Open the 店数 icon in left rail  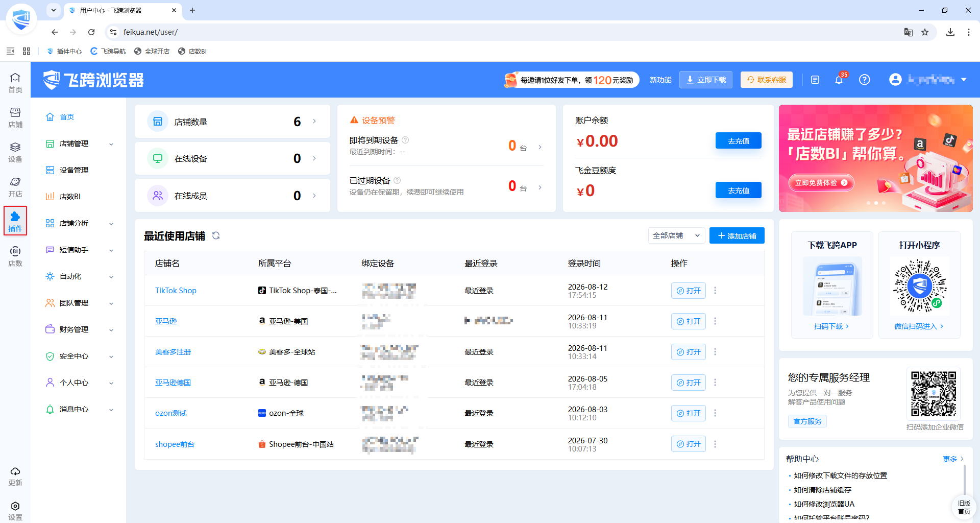(15, 256)
